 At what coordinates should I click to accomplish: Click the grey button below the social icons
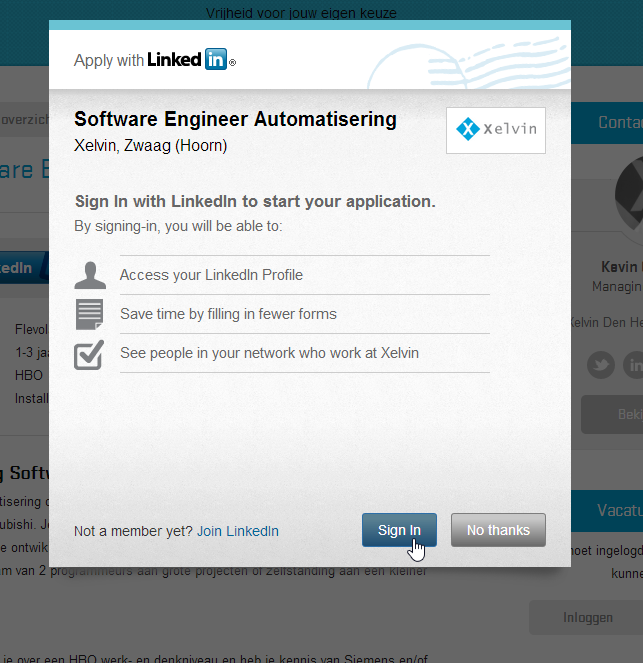click(x=612, y=414)
